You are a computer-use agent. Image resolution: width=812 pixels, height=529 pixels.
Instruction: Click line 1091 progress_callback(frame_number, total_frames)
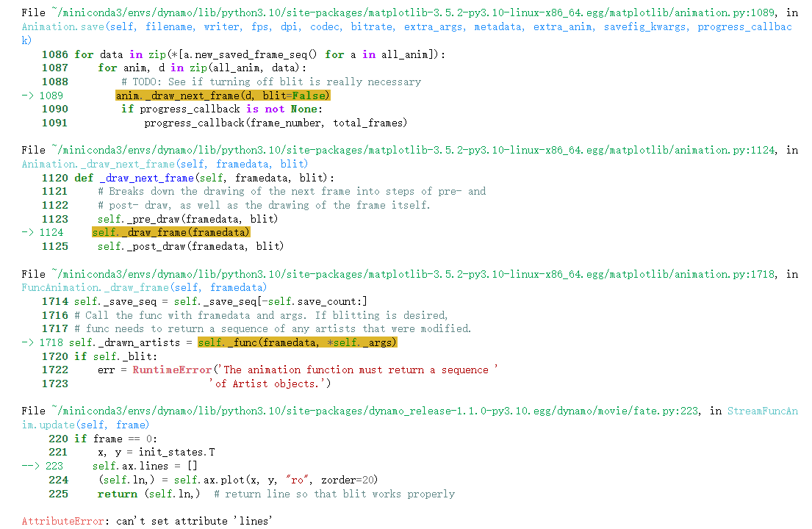[x=276, y=123]
